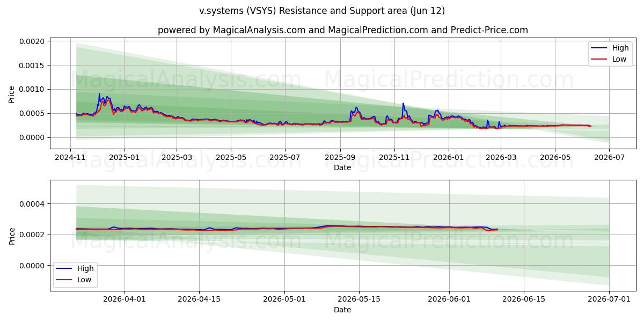This screenshot has height=322, width=644.
Task: Click 'High' in the bottom chart legend
Action: [x=85, y=269]
